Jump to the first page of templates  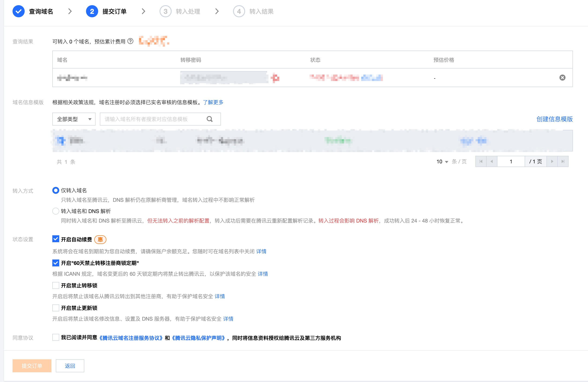[x=481, y=161]
